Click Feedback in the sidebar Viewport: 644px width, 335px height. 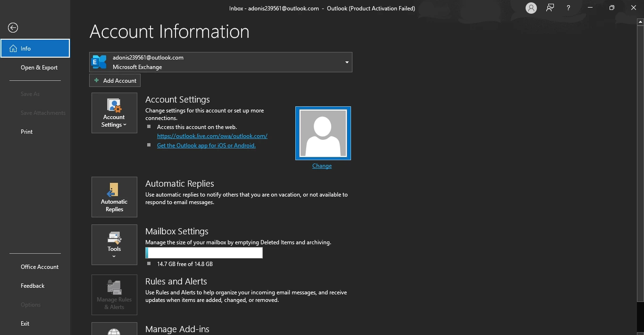(x=33, y=286)
